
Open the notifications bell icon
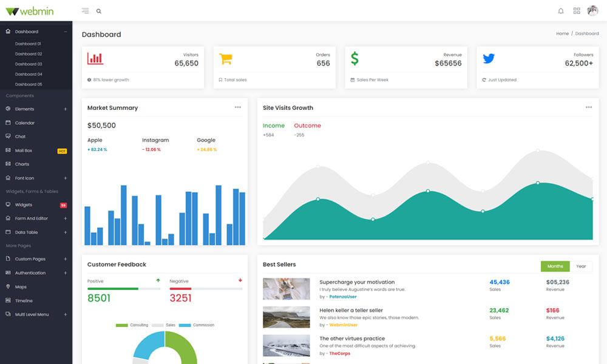[560, 11]
